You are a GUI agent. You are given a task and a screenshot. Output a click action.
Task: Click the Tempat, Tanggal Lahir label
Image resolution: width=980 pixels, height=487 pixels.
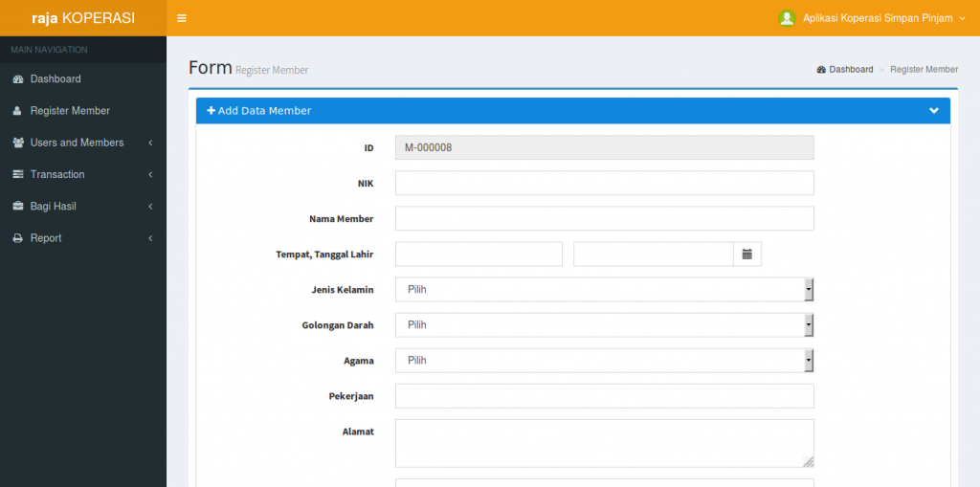pyautogui.click(x=324, y=255)
